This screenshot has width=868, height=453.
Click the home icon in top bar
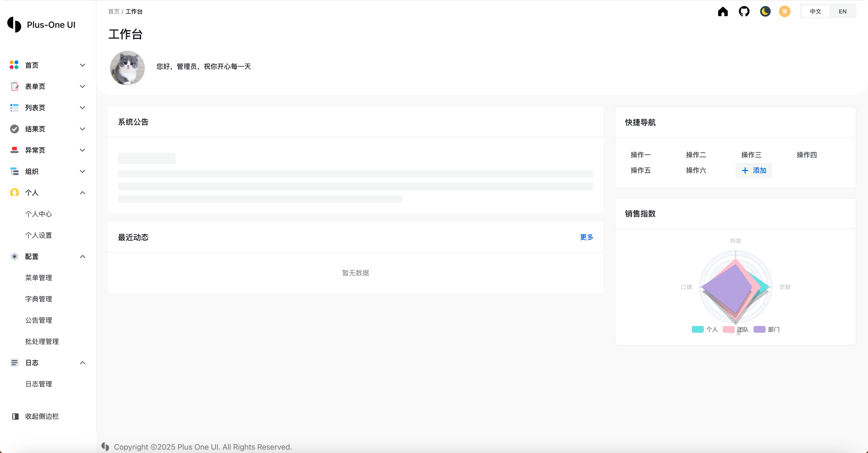point(723,11)
